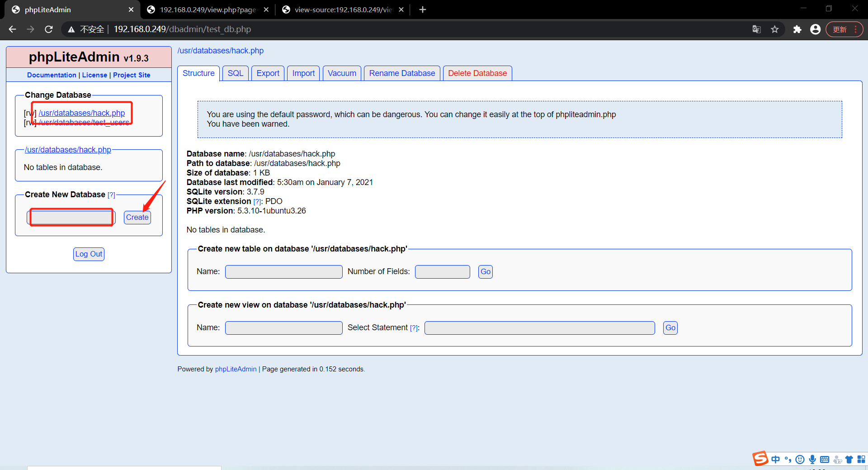Viewport: 868px width, 470px height.
Task: Close the phpLiteAdmin tab
Action: (x=131, y=9)
